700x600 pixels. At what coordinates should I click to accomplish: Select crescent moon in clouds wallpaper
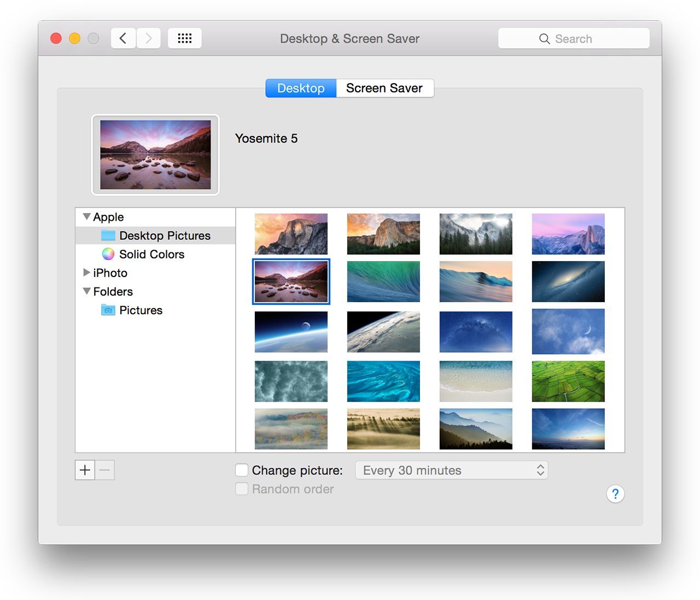point(568,331)
